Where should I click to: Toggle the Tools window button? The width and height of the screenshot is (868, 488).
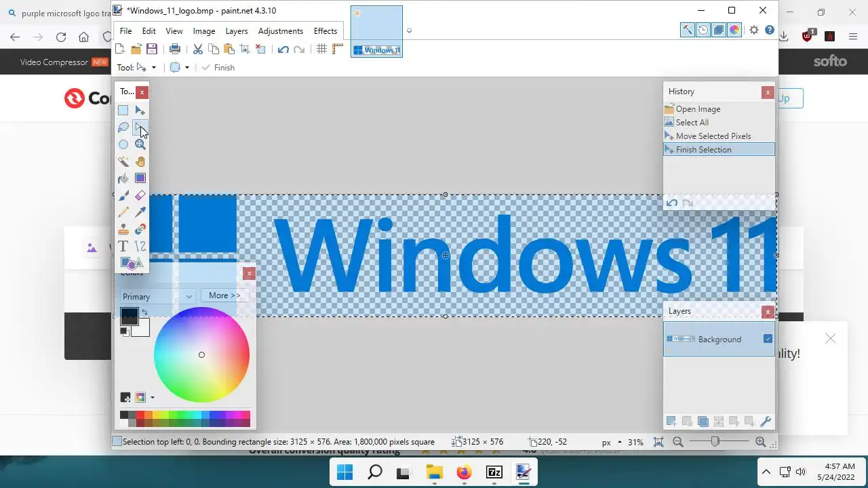pyautogui.click(x=687, y=30)
